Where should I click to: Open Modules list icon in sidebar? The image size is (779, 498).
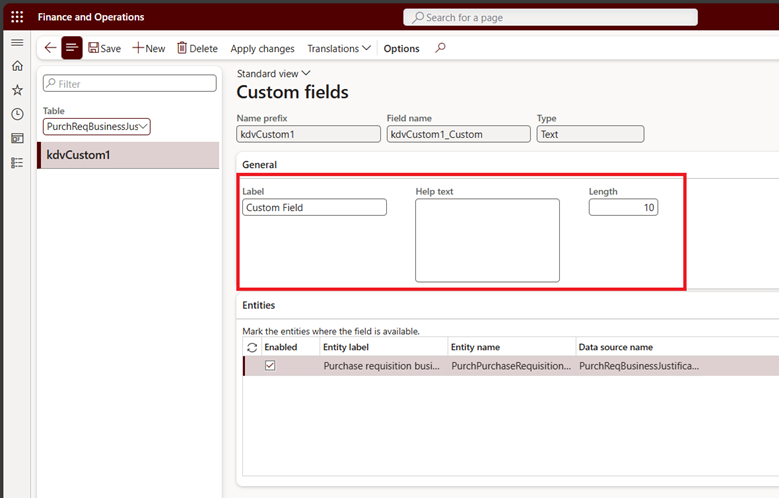pos(17,163)
